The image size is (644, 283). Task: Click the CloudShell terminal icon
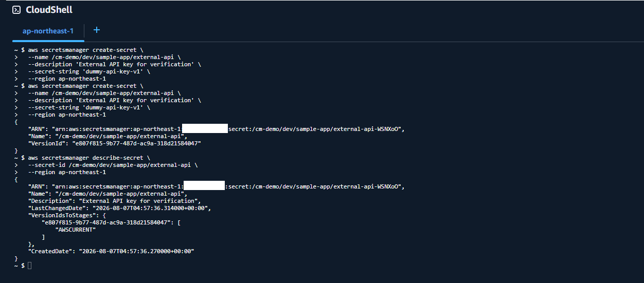click(16, 10)
